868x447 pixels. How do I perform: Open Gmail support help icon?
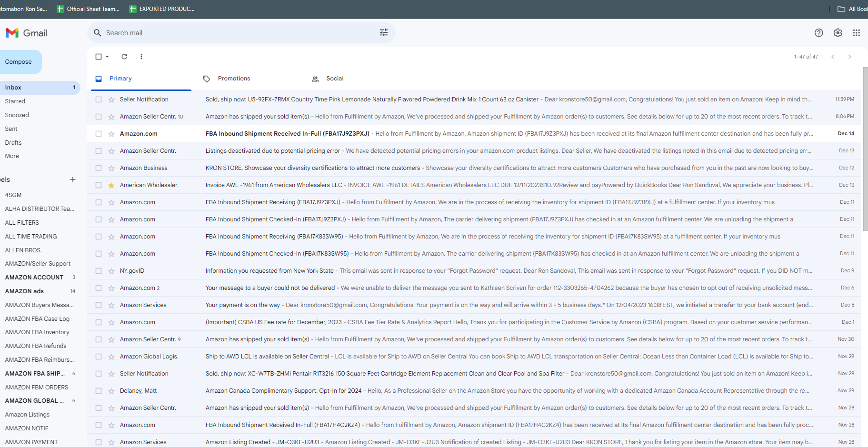[819, 32]
